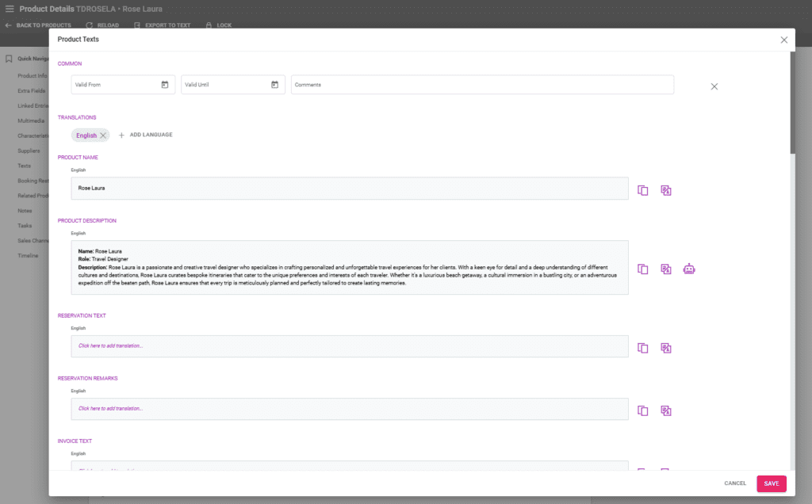Remove the English language chip
Image resolution: width=812 pixels, height=504 pixels.
click(103, 136)
